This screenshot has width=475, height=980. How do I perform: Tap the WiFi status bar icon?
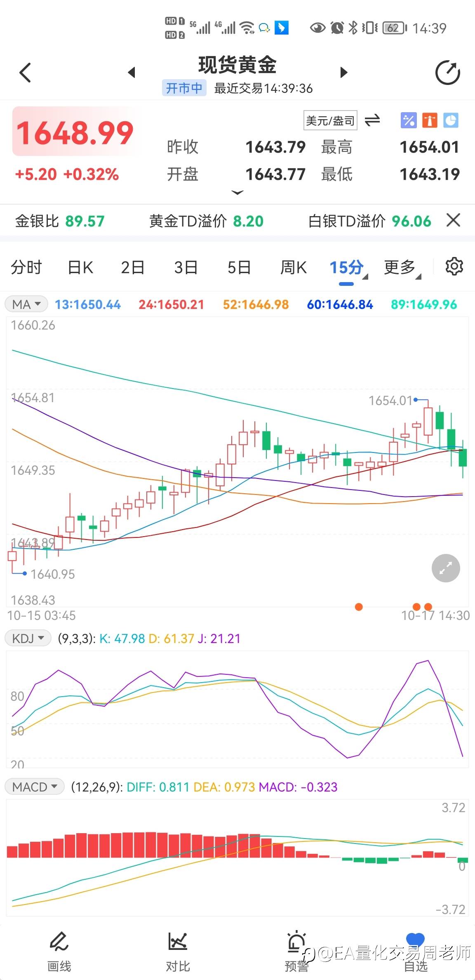pyautogui.click(x=247, y=28)
